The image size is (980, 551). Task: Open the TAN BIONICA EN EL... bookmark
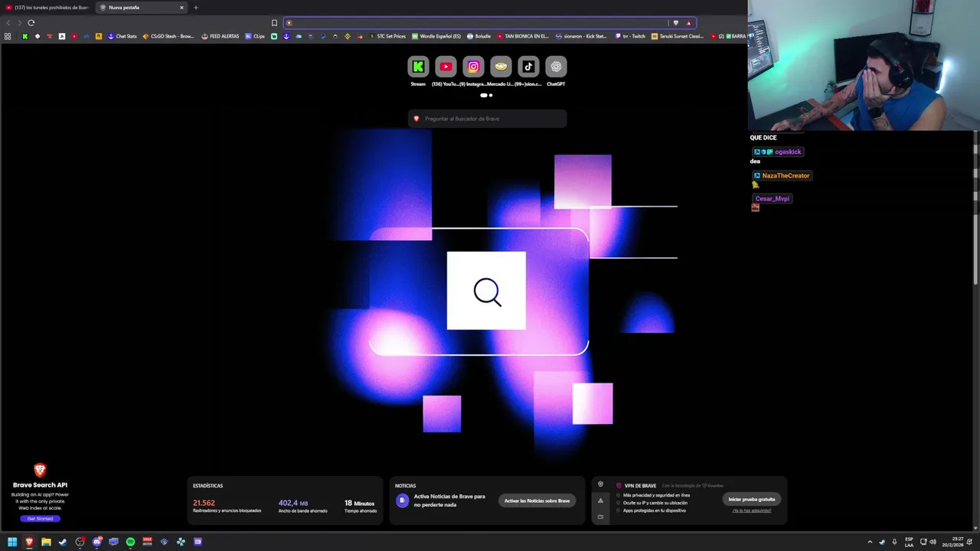point(523,36)
